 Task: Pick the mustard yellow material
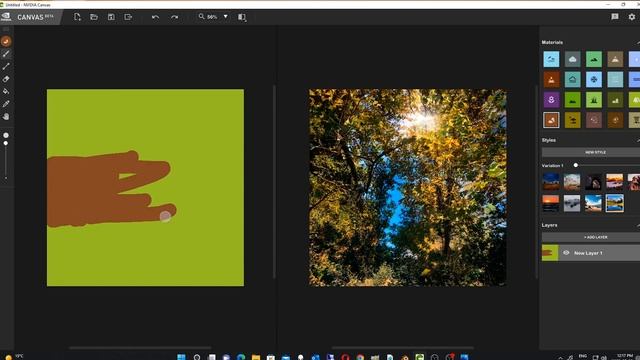click(x=572, y=120)
